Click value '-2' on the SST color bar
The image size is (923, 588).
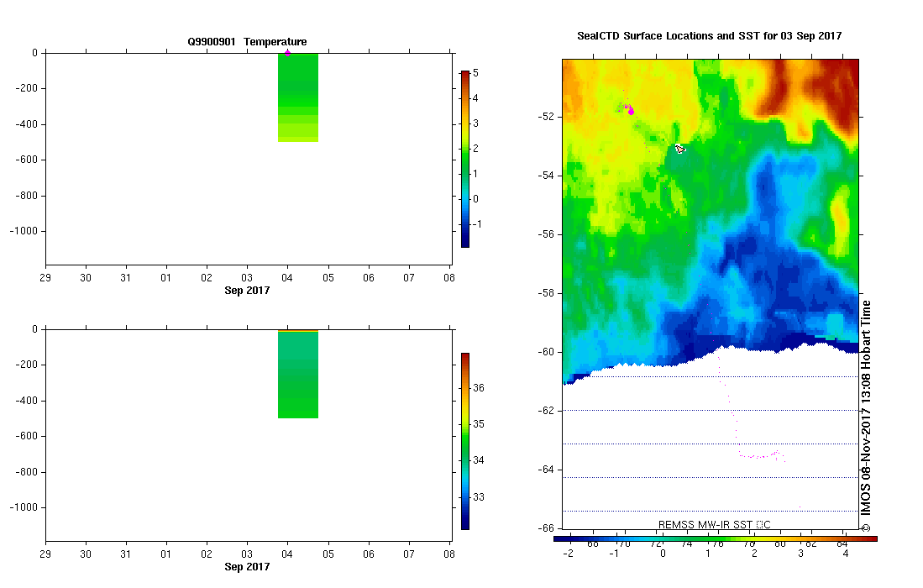tap(568, 554)
